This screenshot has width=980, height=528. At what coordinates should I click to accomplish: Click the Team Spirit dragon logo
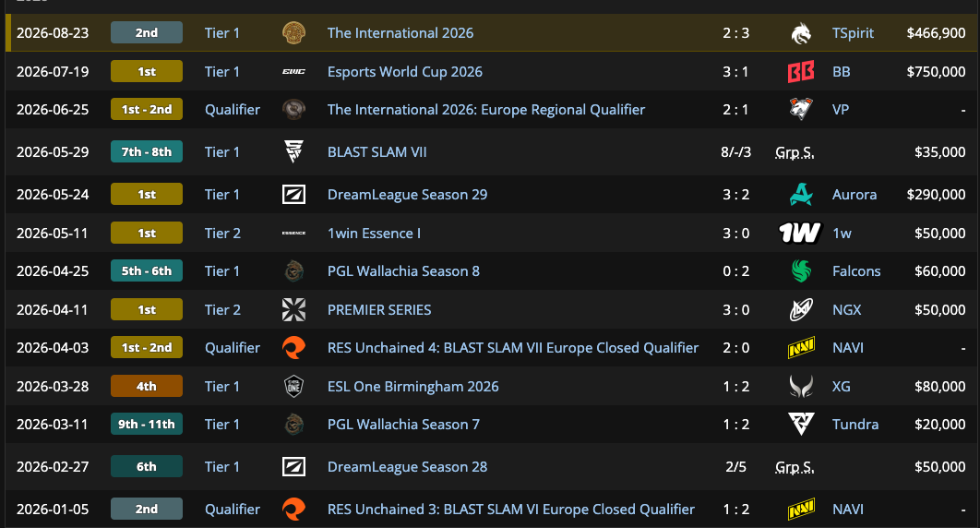click(801, 33)
